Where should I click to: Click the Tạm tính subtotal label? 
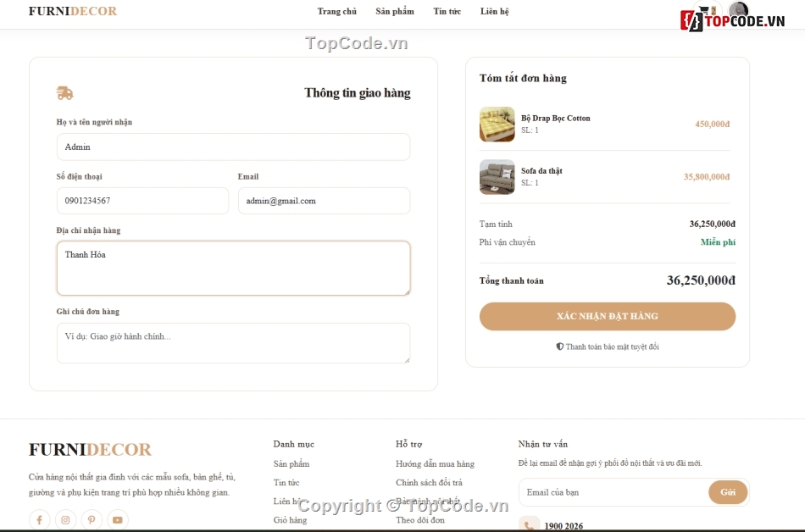(496, 224)
